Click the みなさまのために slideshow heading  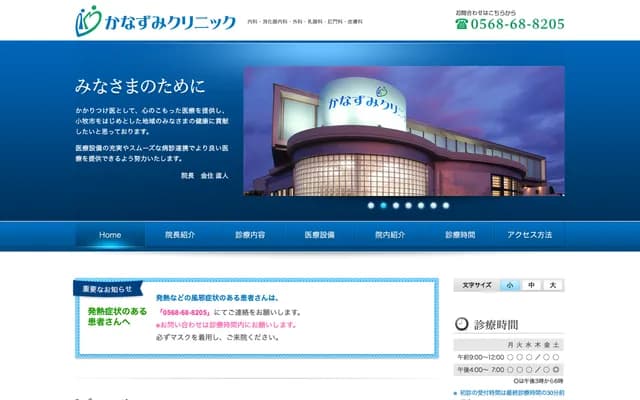(140, 87)
